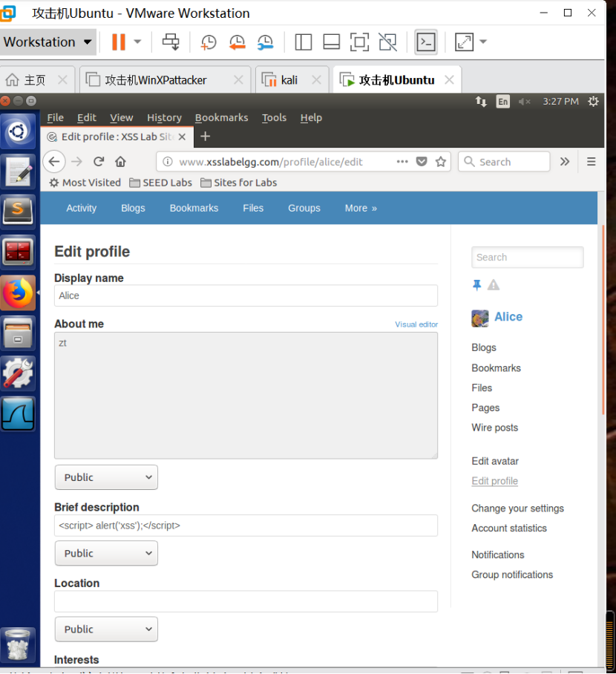Open the Blogs nav item in blue bar

134,208
